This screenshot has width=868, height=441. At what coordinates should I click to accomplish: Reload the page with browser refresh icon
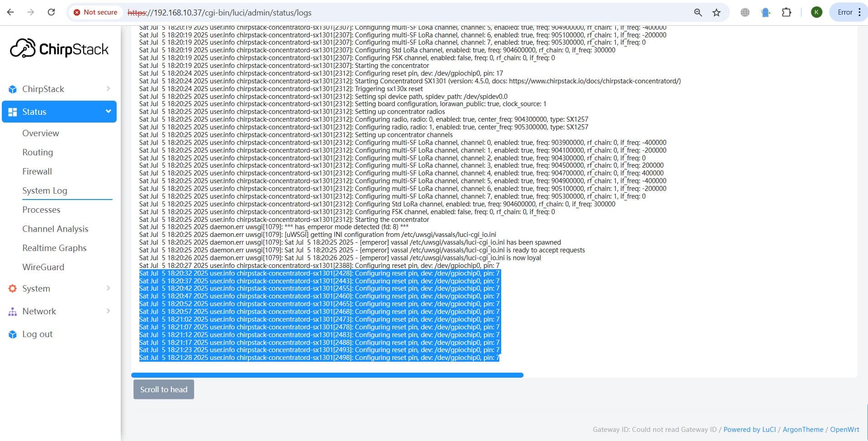tap(51, 12)
